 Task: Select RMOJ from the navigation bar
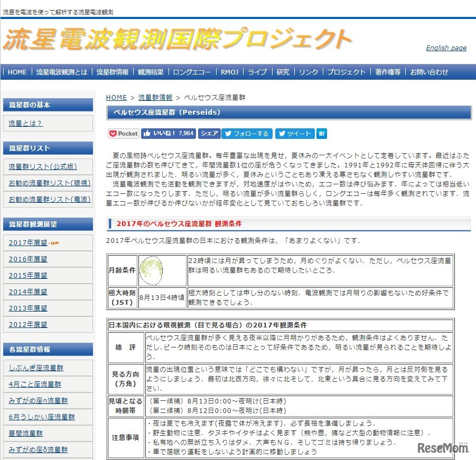pyautogui.click(x=229, y=72)
